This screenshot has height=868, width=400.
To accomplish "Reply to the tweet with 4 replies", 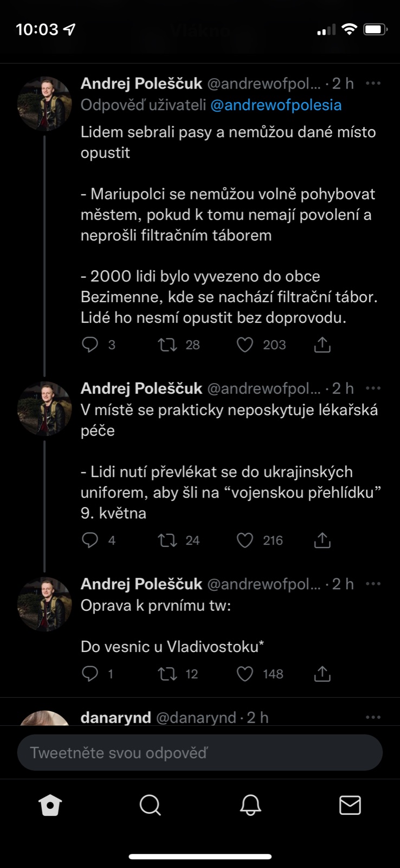I will 90,540.
